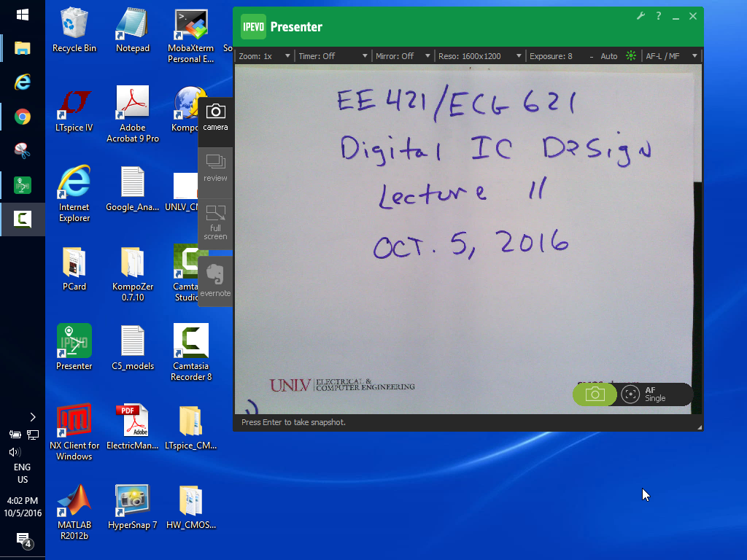Open File Explorer from the taskbar
Screen dimensions: 747x560
[x=23, y=48]
